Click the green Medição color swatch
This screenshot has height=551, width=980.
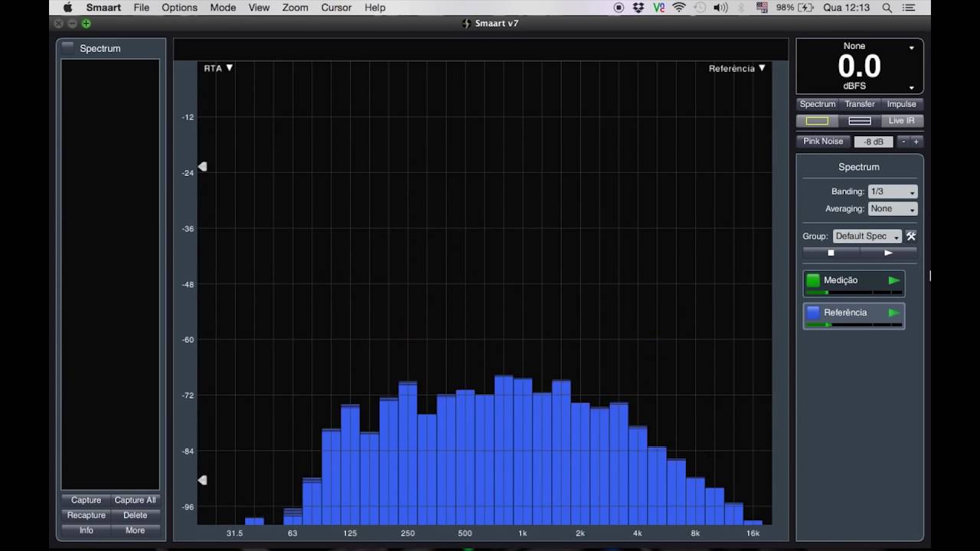tap(813, 281)
